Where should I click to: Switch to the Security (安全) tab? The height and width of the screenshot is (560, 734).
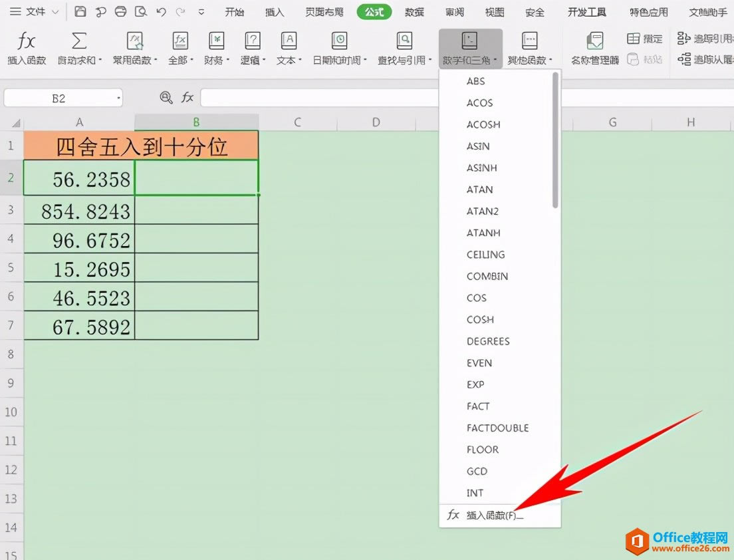tap(535, 12)
